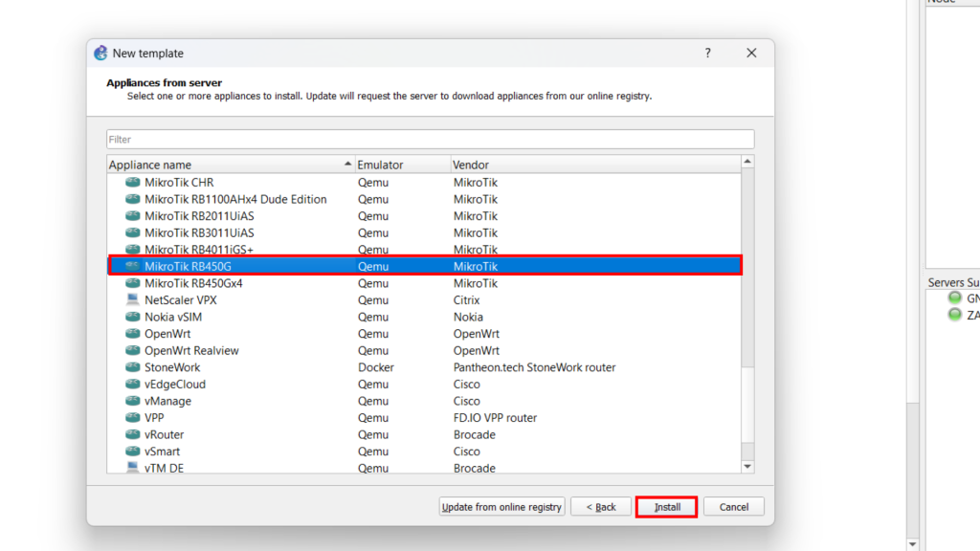This screenshot has width=980, height=551.
Task: Go back with the Back button
Action: (x=601, y=507)
